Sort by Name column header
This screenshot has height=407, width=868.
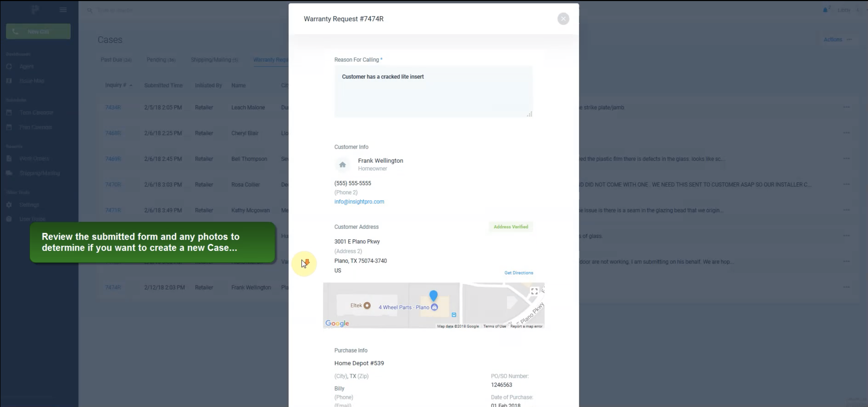point(238,85)
